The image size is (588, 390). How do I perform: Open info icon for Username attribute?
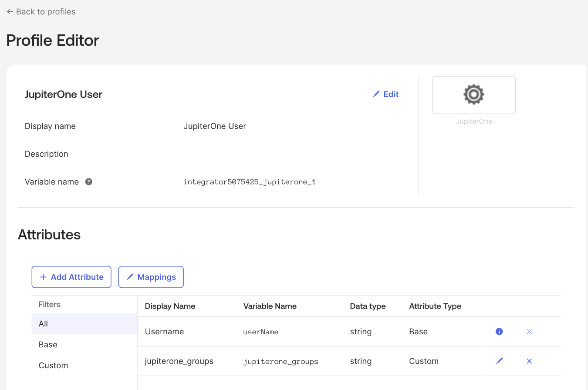pyautogui.click(x=499, y=332)
